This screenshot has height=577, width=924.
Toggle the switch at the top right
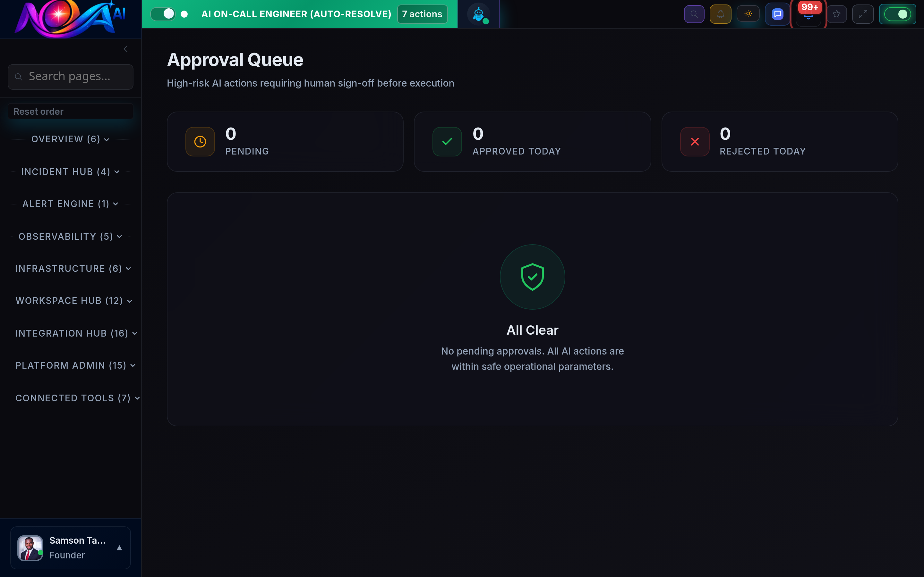coord(898,14)
